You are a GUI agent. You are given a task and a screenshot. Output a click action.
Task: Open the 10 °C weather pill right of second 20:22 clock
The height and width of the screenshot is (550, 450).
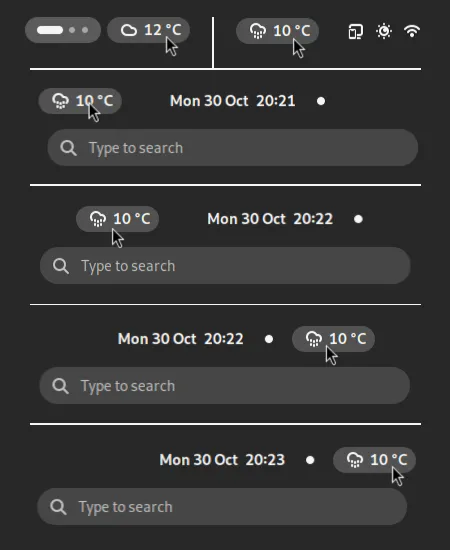334,339
